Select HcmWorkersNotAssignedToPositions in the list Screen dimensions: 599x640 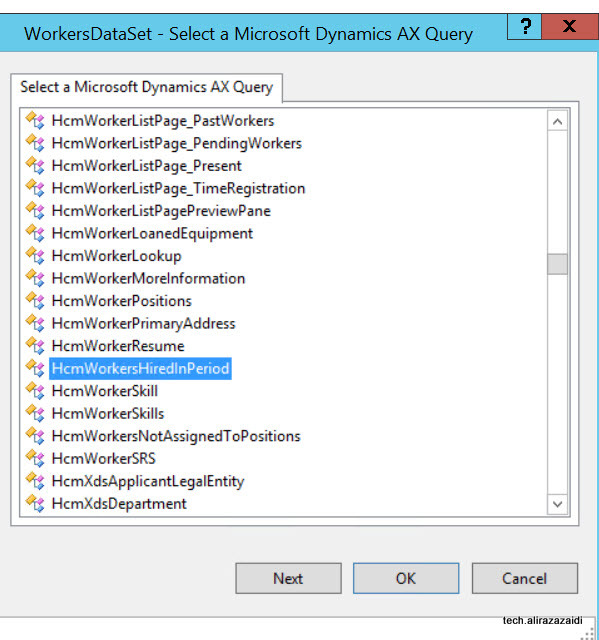click(176, 436)
